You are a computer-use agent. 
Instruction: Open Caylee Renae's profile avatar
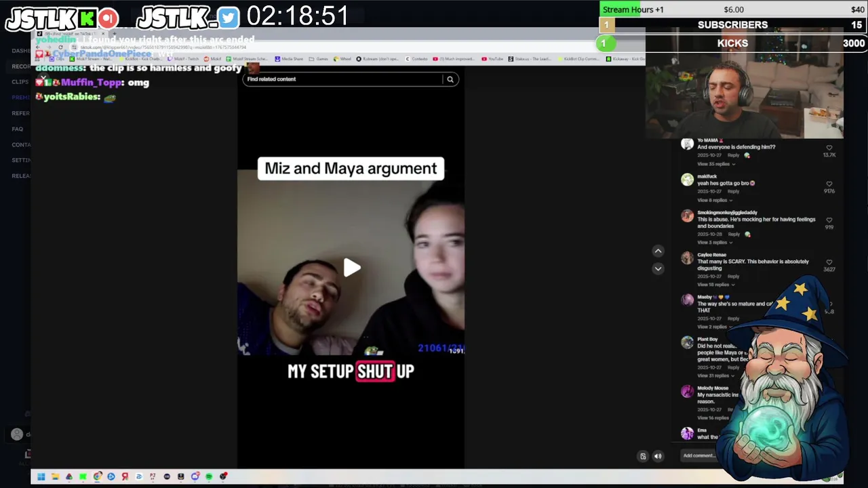pos(687,258)
